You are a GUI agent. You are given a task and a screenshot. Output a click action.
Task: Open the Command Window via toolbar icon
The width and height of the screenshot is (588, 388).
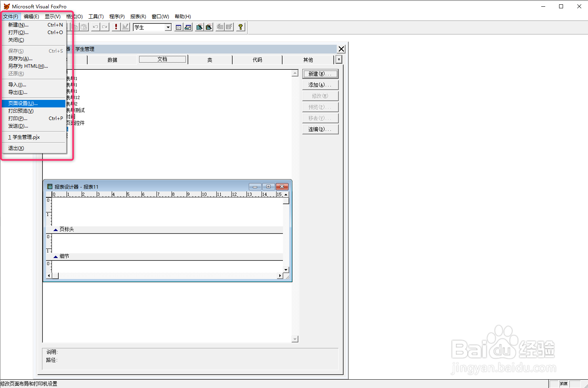coord(179,27)
